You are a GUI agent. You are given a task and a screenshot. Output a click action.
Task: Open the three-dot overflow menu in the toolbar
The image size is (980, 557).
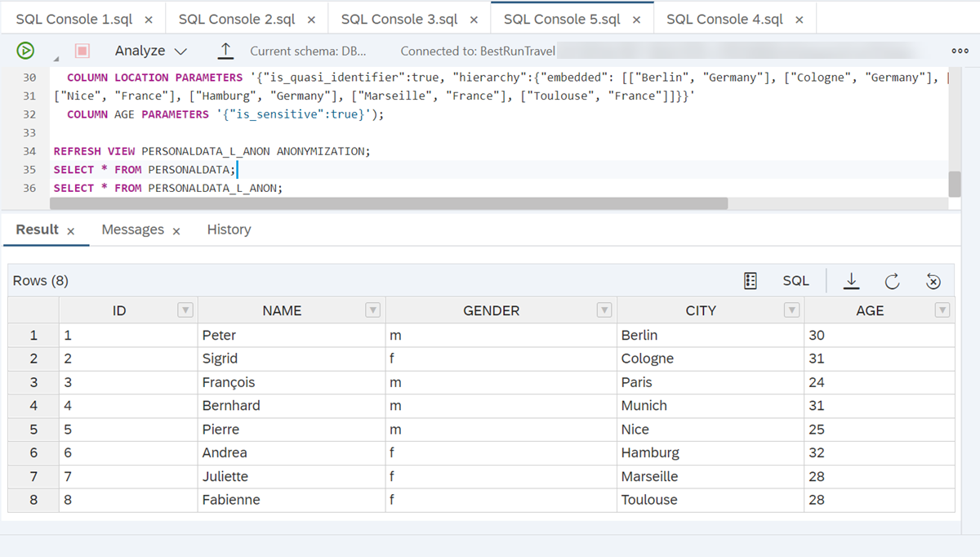pyautogui.click(x=960, y=51)
